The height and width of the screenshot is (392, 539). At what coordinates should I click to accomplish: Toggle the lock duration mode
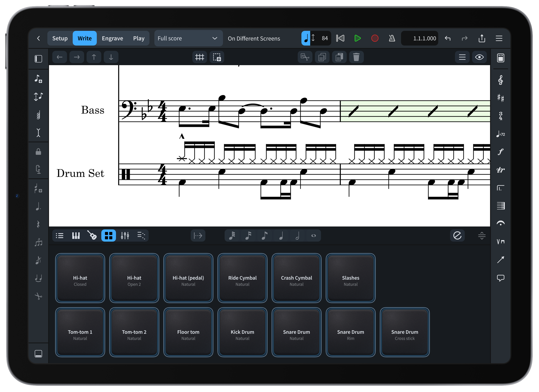[39, 151]
